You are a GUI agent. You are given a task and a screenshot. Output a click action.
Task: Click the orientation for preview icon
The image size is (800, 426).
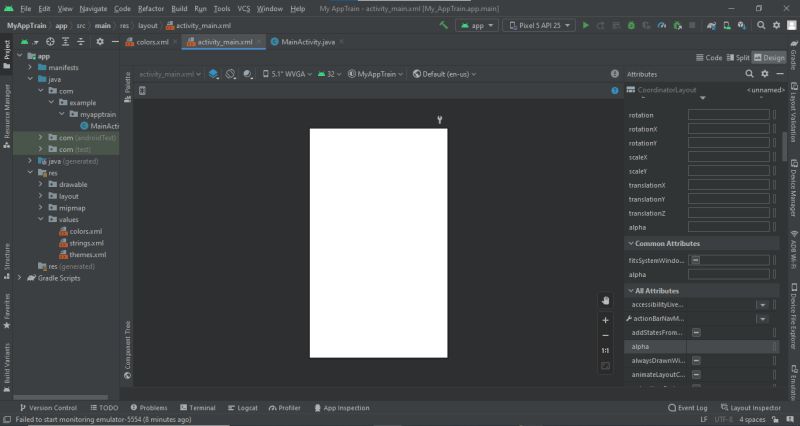[x=231, y=74]
